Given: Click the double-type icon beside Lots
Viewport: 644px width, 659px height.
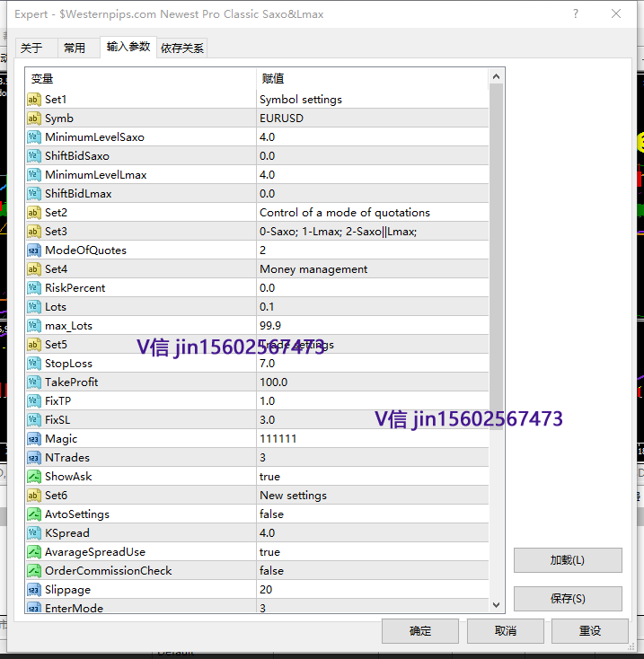Looking at the screenshot, I should pyautogui.click(x=34, y=307).
